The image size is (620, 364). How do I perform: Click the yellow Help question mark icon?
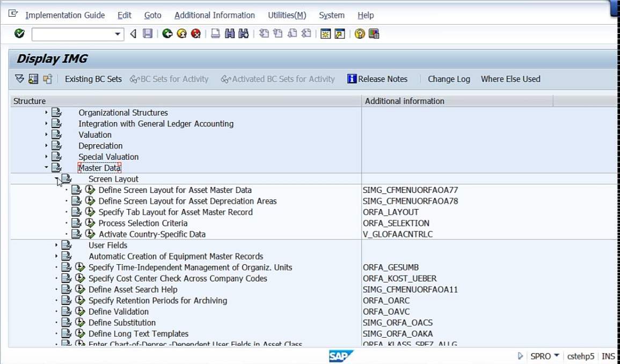point(360,34)
